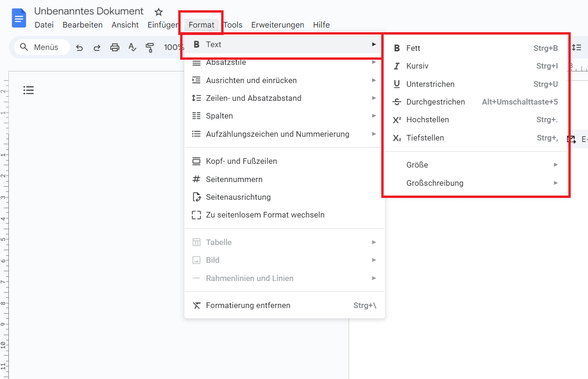Open the Großschreibung submenu
The width and height of the screenshot is (588, 379).
click(x=434, y=183)
